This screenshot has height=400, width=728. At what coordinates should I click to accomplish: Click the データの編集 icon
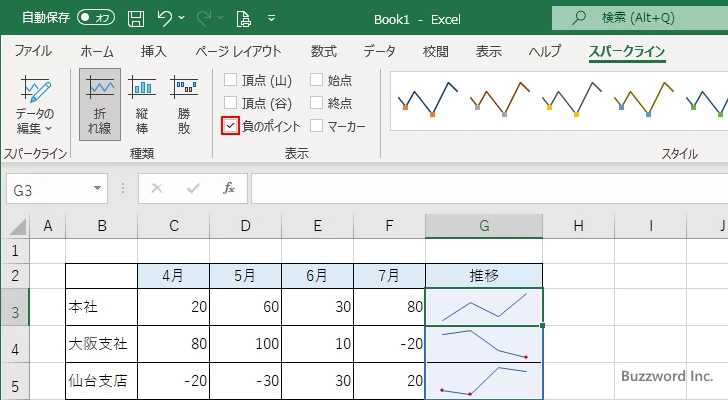point(35,89)
